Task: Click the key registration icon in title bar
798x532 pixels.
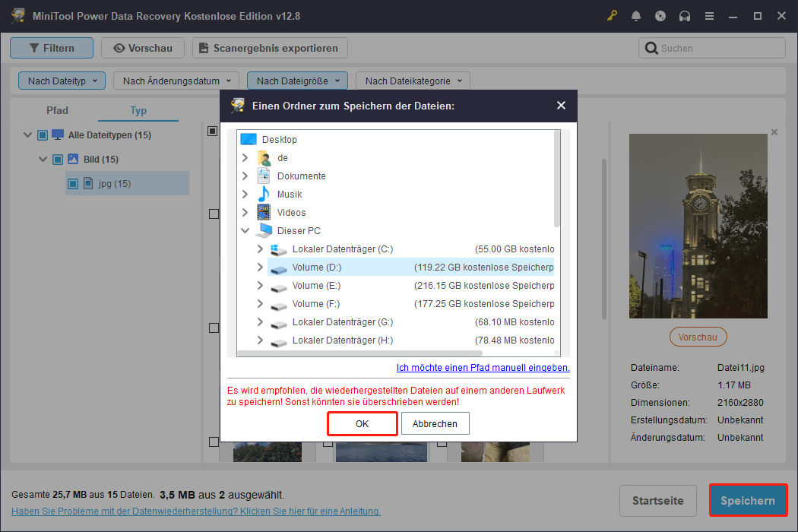Action: click(612, 15)
